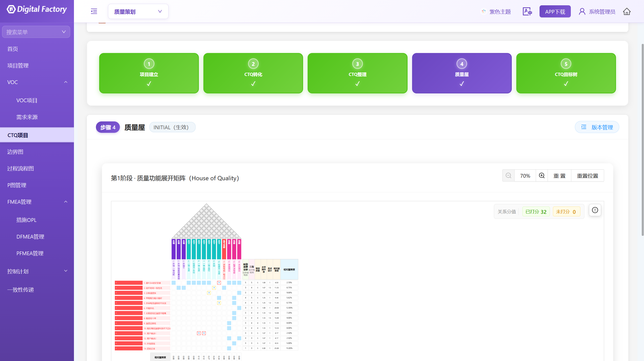Click the INITIAL（生效）version tag
This screenshot has width=644, height=361.
(172, 127)
